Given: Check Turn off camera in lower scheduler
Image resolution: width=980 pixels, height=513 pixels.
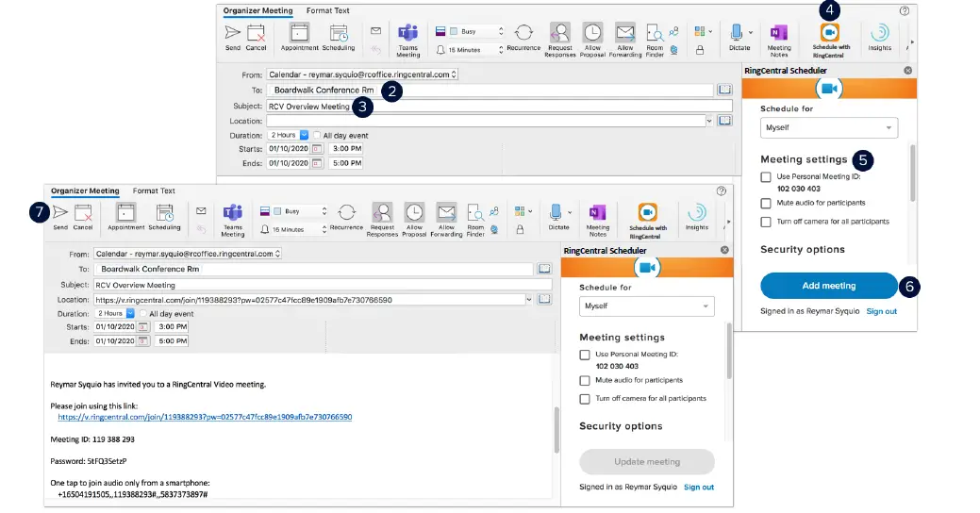Looking at the screenshot, I should coord(585,399).
